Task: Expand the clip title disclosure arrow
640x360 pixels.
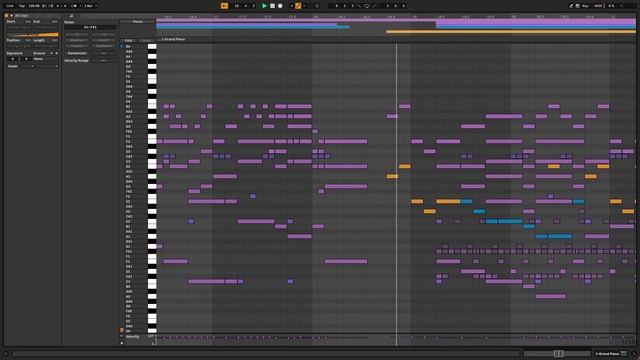Action: [11, 16]
